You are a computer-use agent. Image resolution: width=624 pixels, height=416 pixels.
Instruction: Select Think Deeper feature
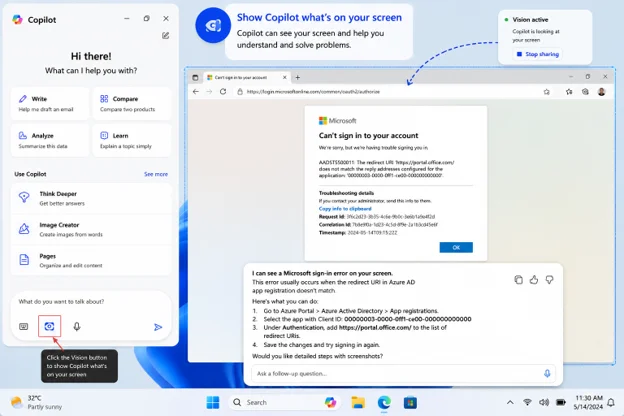pos(91,198)
